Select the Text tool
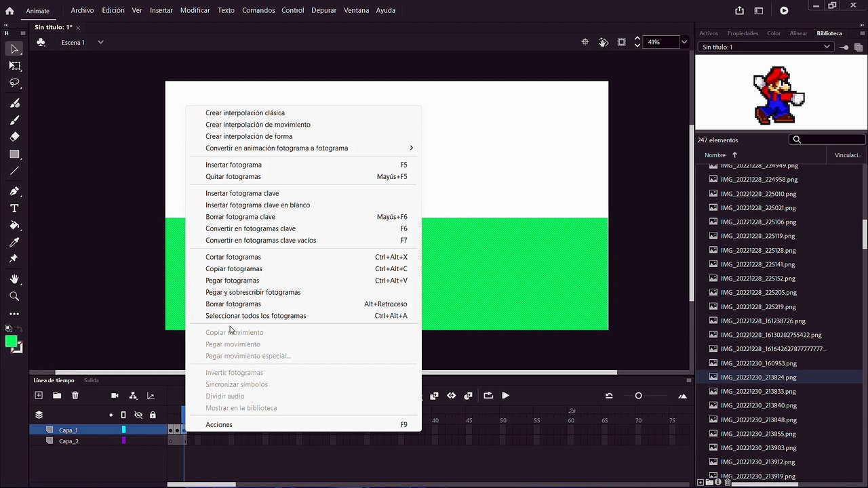This screenshot has width=868, height=488. (x=14, y=208)
